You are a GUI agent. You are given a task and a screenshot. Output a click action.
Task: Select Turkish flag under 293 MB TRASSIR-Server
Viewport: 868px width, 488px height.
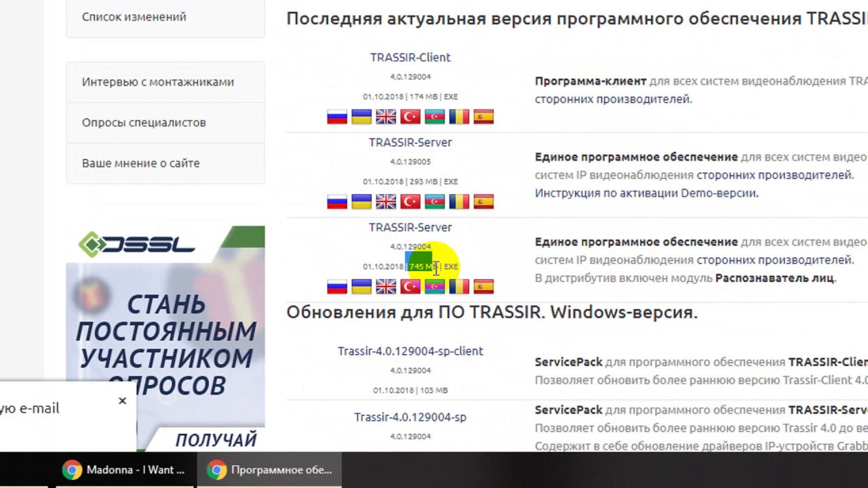pyautogui.click(x=410, y=201)
